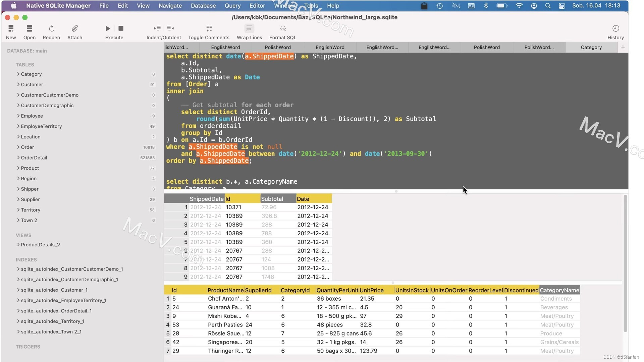Open macOS Spotlight search icon
This screenshot has width=644, height=362.
[x=548, y=6]
